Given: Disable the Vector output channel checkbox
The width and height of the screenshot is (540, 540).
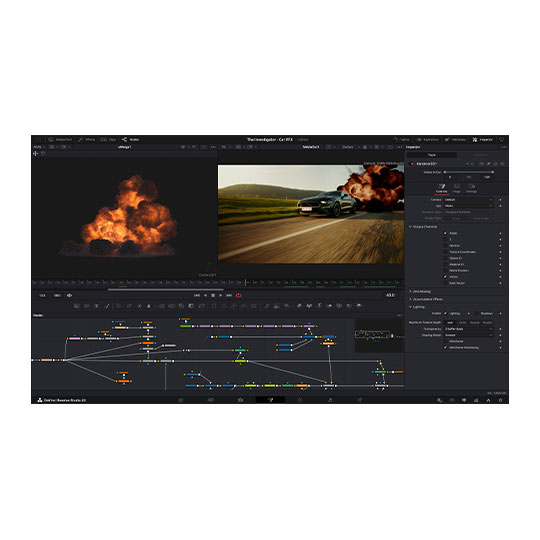Looking at the screenshot, I should click(x=445, y=277).
